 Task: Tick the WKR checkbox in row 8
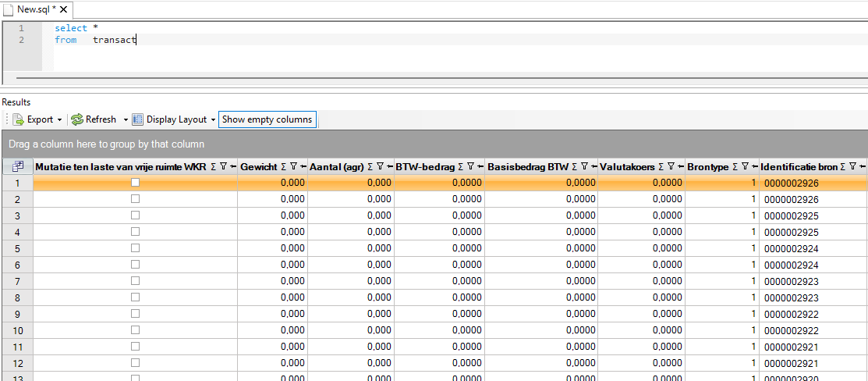click(135, 297)
